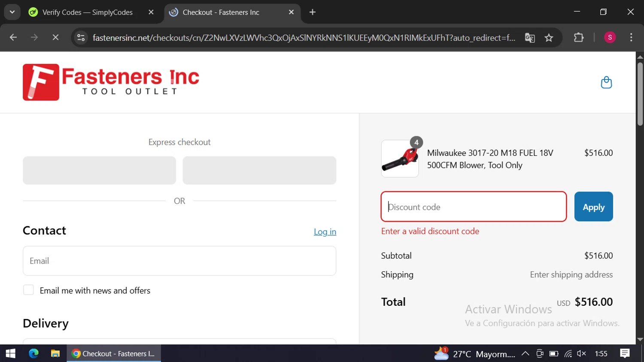Click the Meet Now tray icon
This screenshot has height=362, width=644.
point(540,354)
